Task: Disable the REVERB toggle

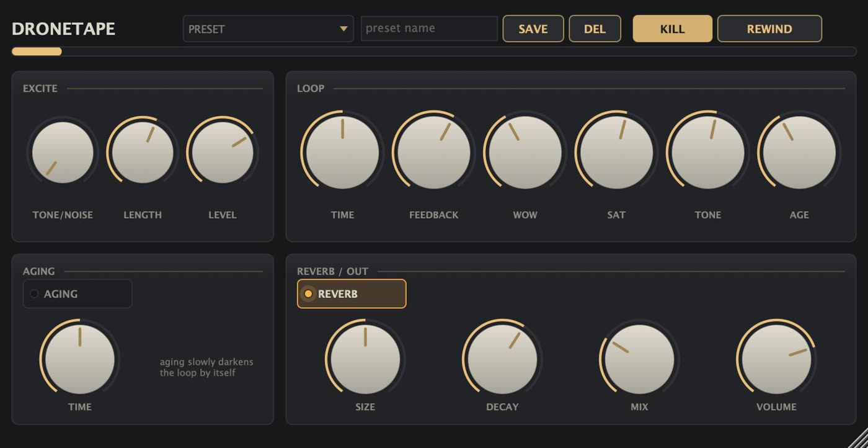Action: tap(352, 293)
